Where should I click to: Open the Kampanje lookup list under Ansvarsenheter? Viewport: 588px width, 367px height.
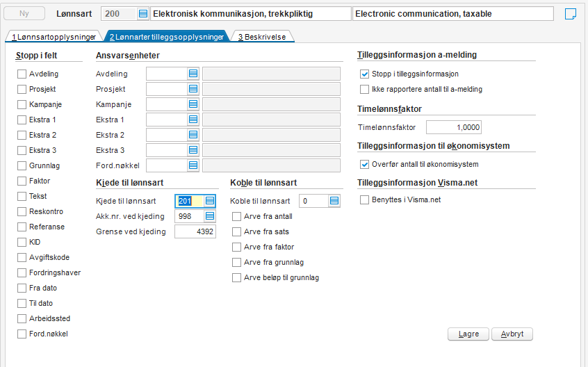pyautogui.click(x=193, y=104)
